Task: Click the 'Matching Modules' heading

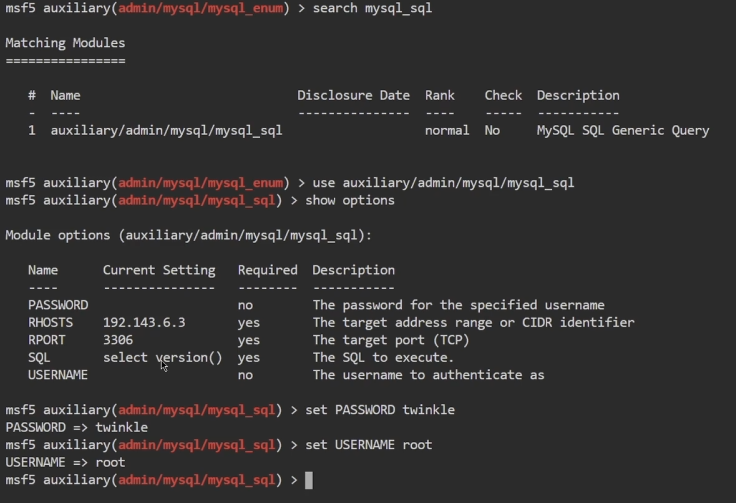Action: (65, 43)
